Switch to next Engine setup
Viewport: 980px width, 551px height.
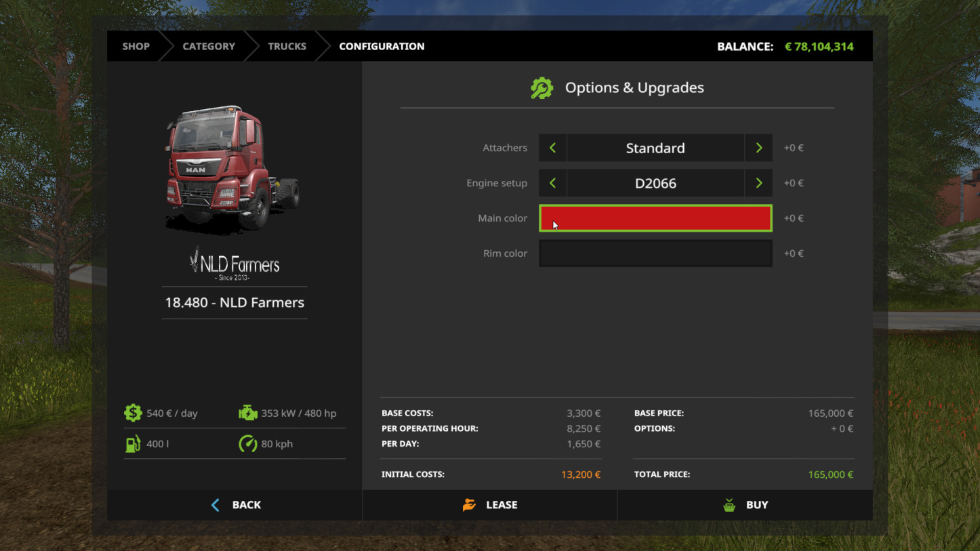pos(758,183)
